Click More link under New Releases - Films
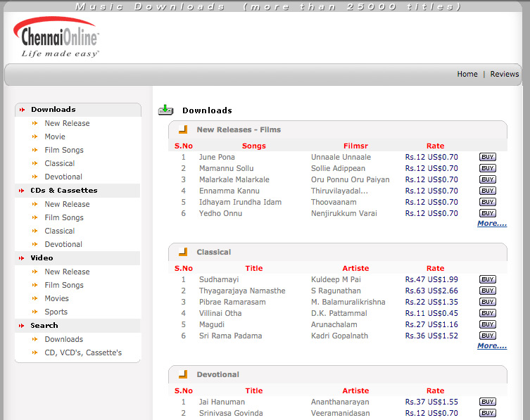 [x=491, y=223]
